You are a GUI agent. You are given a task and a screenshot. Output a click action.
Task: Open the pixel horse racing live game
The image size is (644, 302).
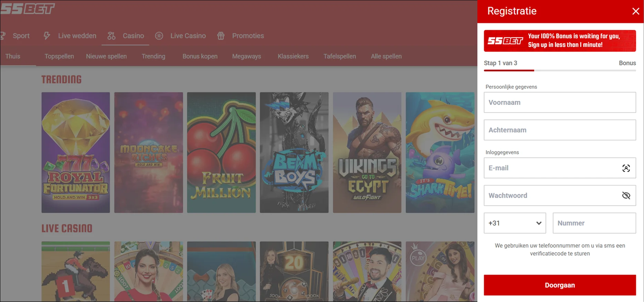[76, 272]
